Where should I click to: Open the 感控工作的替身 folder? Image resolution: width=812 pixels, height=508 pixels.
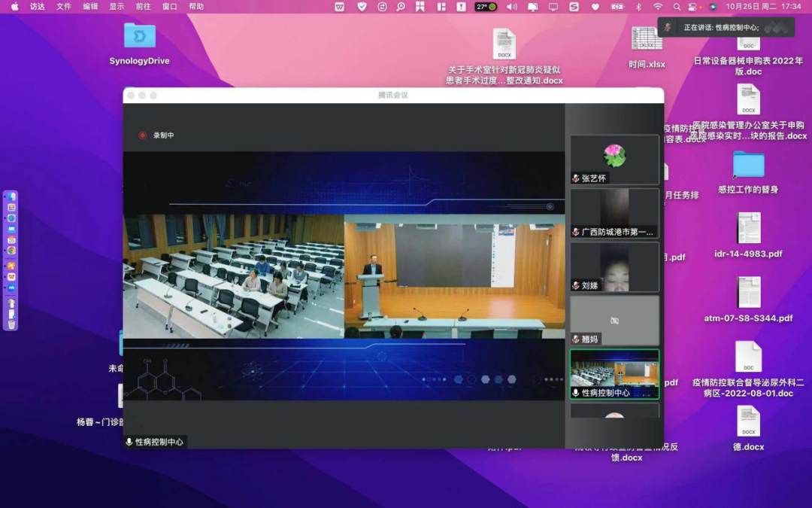(x=748, y=165)
